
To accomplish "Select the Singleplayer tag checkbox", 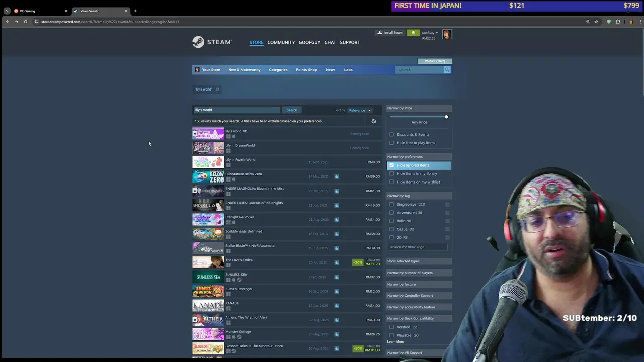I will (x=392, y=205).
